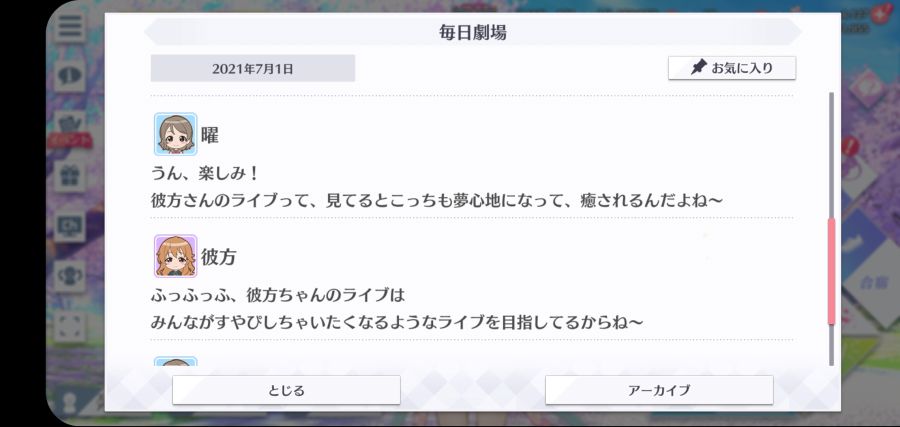Open the アーカイブ archive button

pyautogui.click(x=659, y=390)
